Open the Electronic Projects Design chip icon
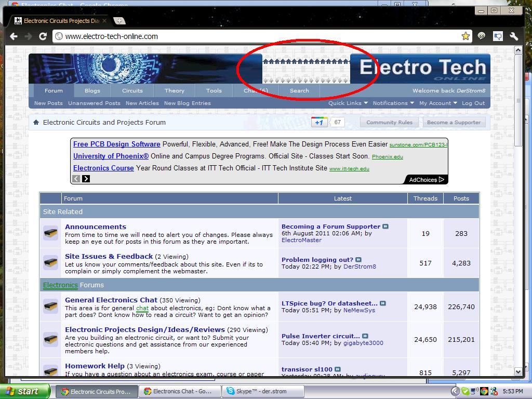This screenshot has width=532, height=399. [x=50, y=340]
